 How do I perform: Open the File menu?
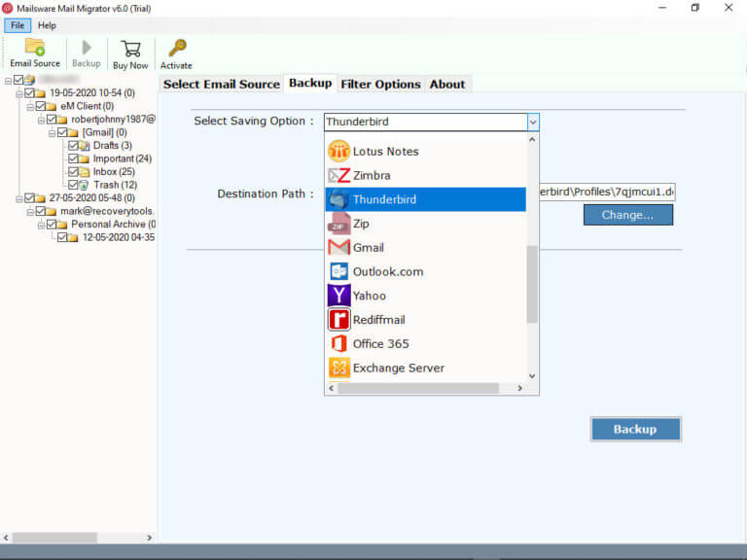pos(18,25)
